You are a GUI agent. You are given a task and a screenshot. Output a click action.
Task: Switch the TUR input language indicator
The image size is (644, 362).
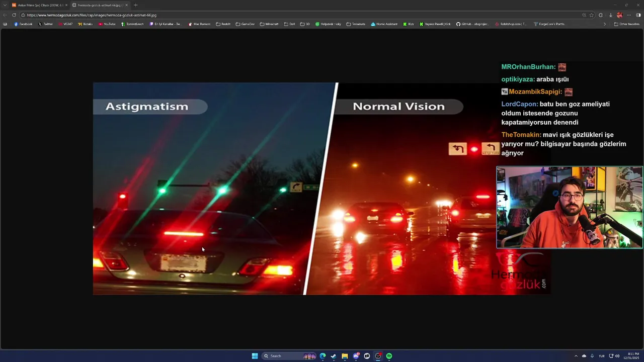602,356
